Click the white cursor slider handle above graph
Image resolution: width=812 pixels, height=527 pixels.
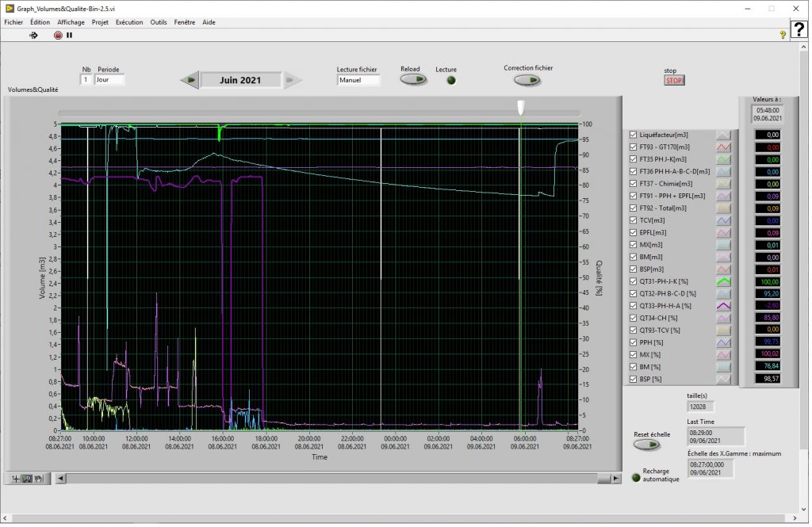tap(521, 107)
